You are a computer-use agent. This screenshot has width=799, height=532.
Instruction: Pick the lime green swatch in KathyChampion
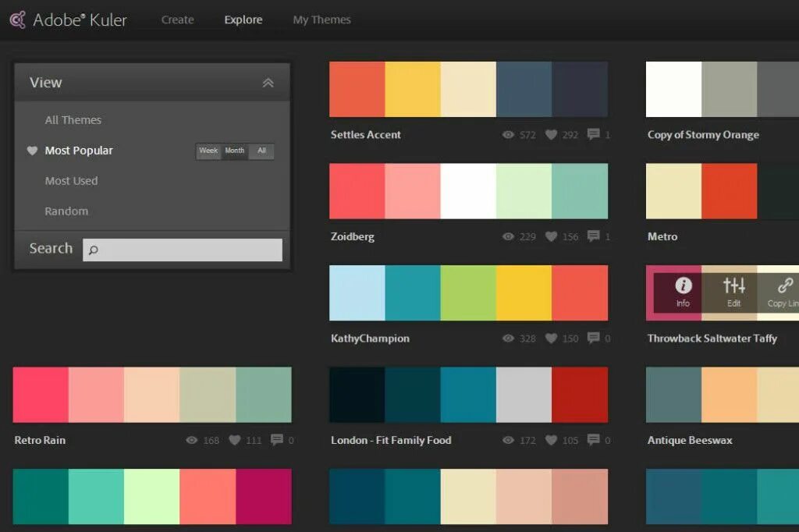[x=468, y=293]
